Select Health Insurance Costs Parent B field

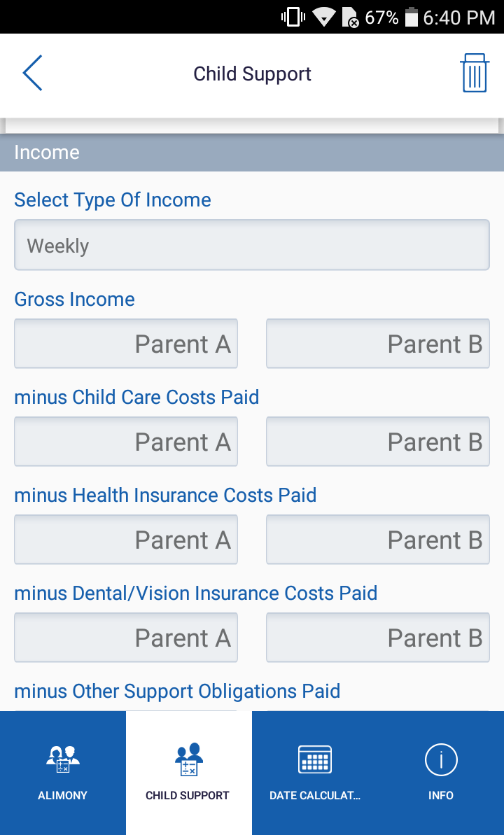click(x=377, y=540)
